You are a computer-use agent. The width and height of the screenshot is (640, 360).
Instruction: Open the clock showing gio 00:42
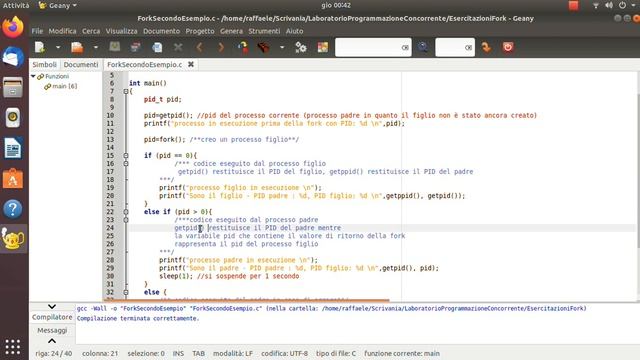coord(336,5)
